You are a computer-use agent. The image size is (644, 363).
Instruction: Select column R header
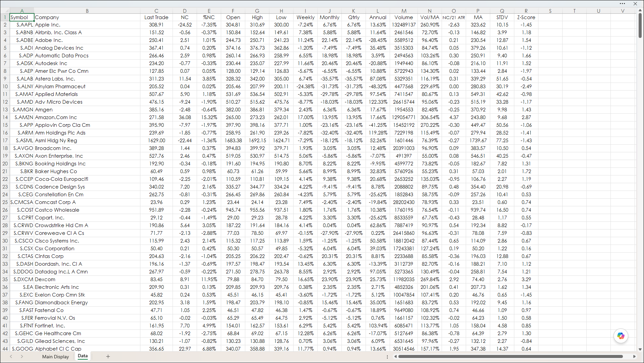point(526,11)
